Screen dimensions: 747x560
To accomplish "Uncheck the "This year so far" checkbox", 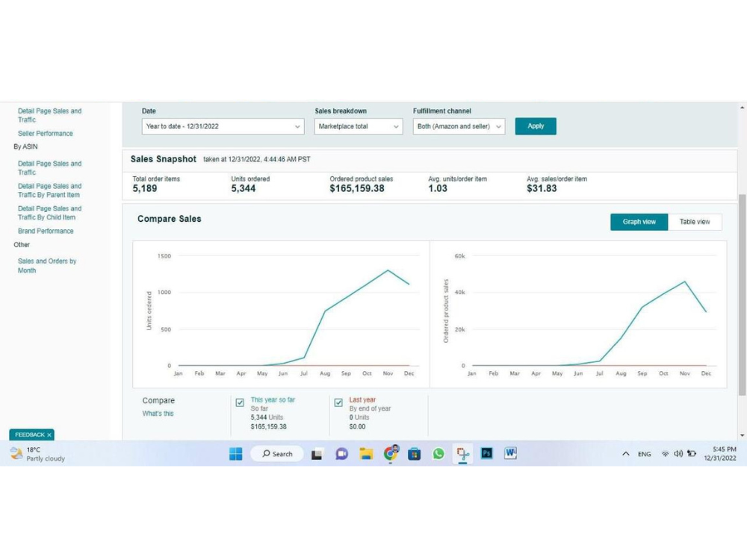I will tap(240, 402).
